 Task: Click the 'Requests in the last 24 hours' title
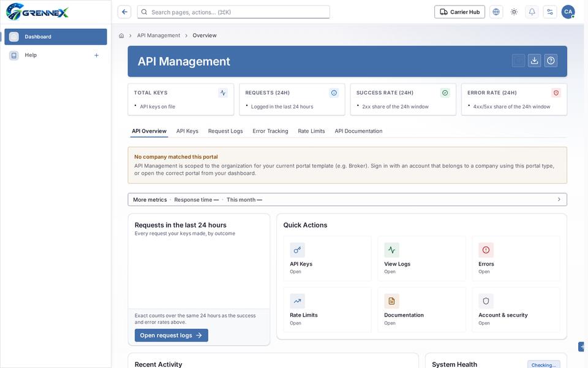click(x=180, y=225)
